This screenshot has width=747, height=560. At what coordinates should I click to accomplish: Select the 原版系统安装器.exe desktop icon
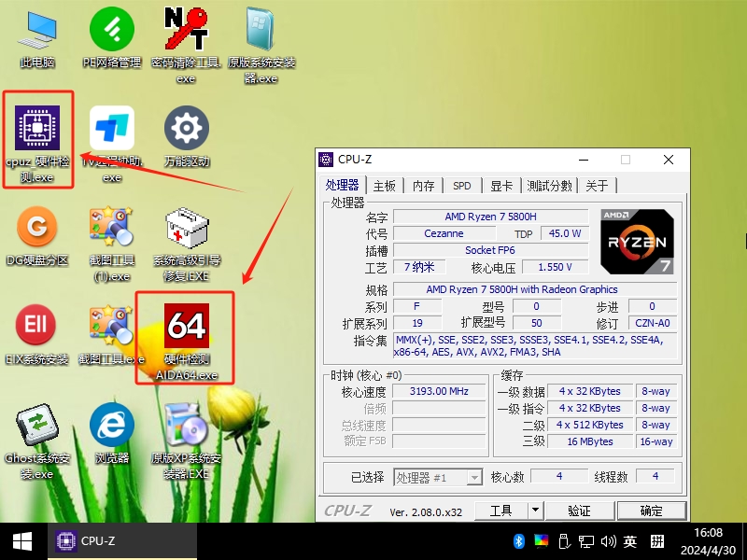[x=261, y=45]
